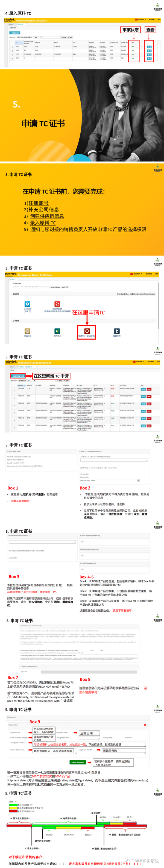The image size is (164, 868).
Task: Select 申请TC tab on TC list page
Action: point(26,366)
